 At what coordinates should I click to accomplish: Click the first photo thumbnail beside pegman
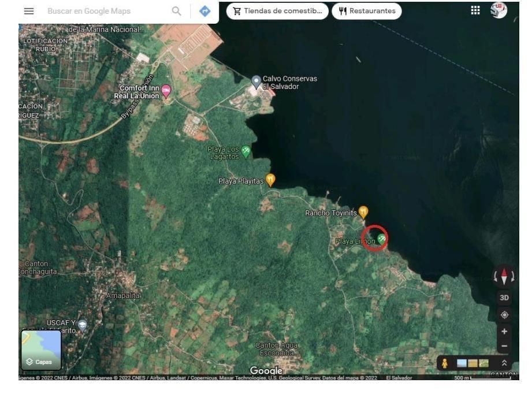point(463,363)
